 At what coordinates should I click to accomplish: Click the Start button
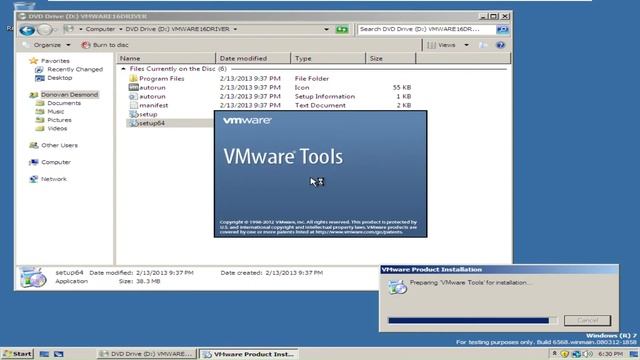(x=17, y=354)
